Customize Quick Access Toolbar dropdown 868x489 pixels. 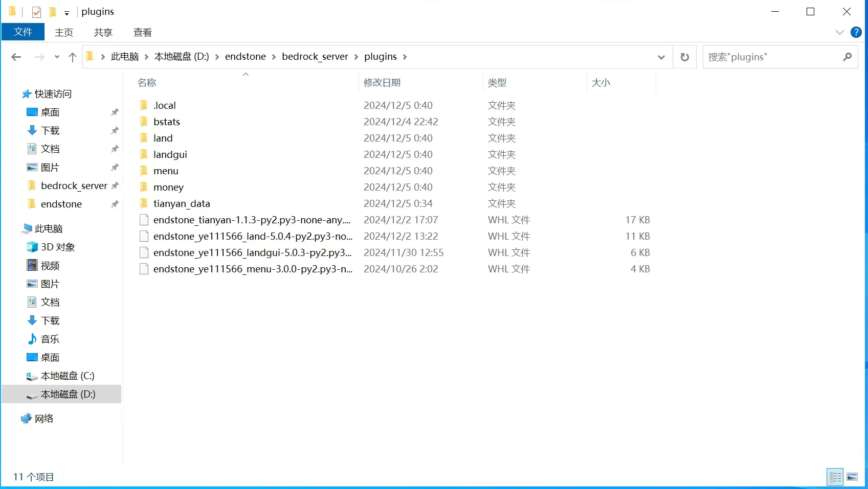66,13
